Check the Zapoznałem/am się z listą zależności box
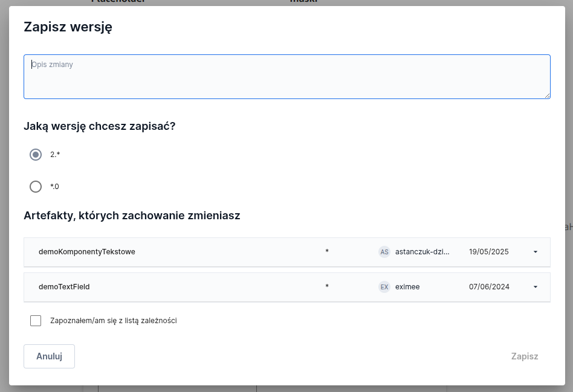 36,321
